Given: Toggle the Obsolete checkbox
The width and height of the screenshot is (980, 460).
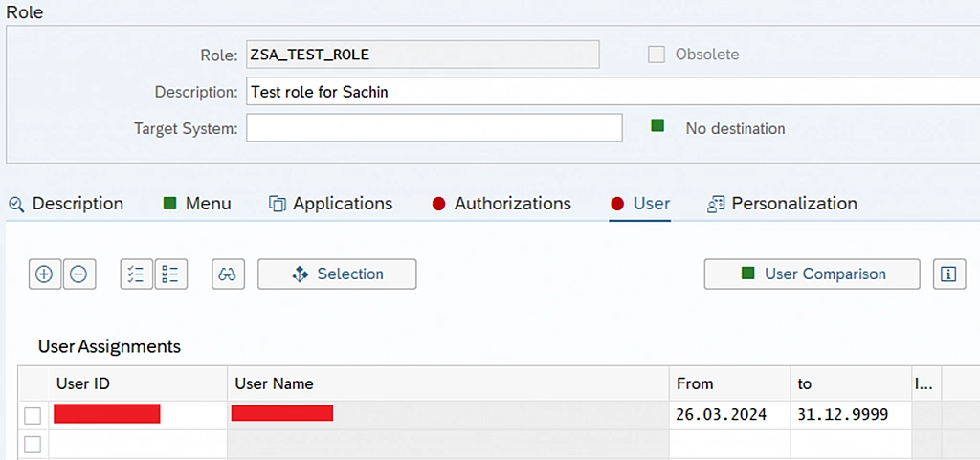Looking at the screenshot, I should (x=657, y=55).
